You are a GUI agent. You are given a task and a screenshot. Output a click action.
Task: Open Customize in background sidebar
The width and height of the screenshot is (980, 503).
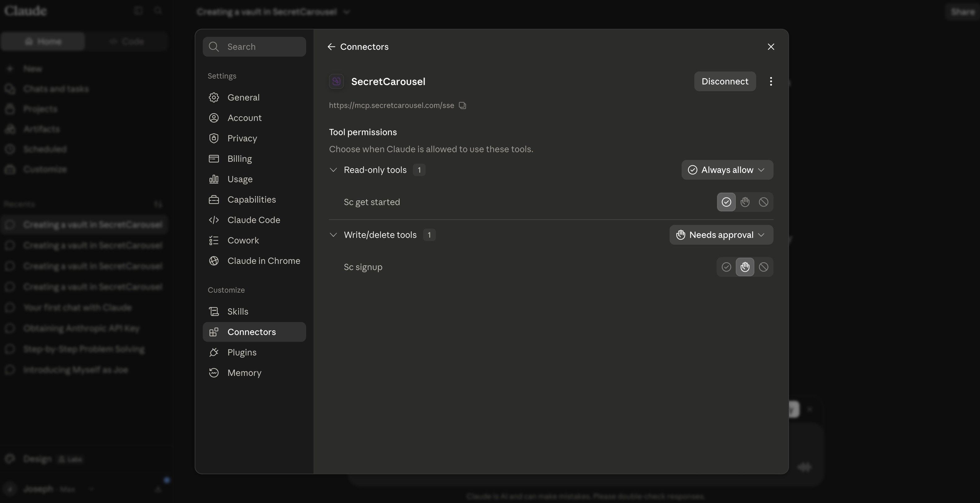[84, 169]
